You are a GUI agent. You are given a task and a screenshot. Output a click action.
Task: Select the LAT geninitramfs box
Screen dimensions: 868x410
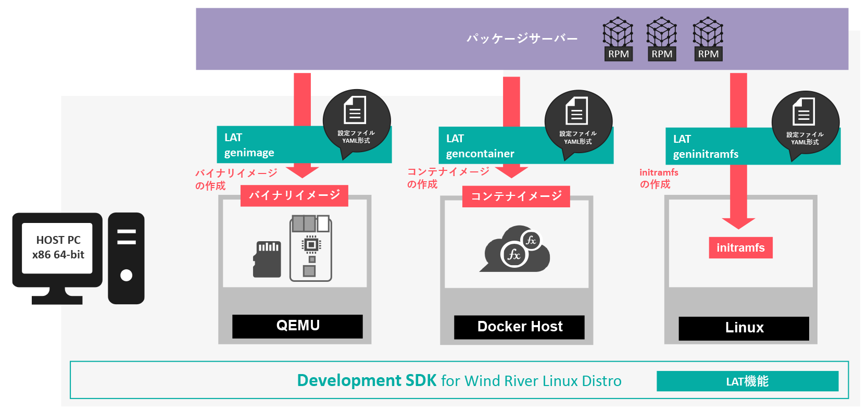[x=753, y=146]
